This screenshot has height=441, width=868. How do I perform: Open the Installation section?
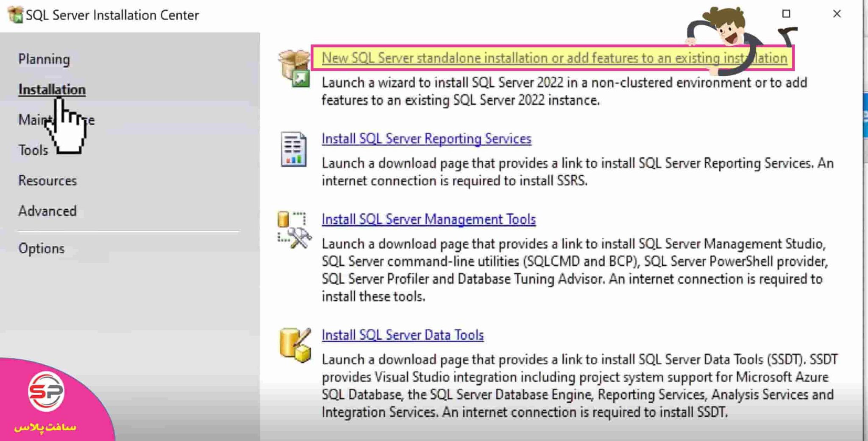pyautogui.click(x=52, y=89)
